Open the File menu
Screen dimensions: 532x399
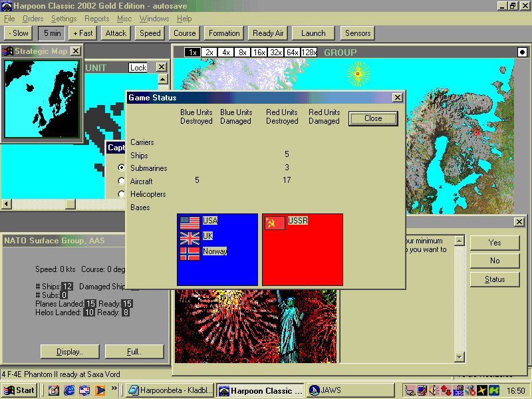point(9,19)
